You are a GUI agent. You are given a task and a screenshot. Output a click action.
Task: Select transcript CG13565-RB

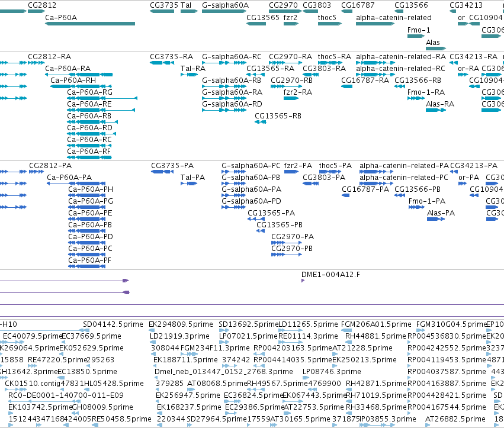[261, 122]
